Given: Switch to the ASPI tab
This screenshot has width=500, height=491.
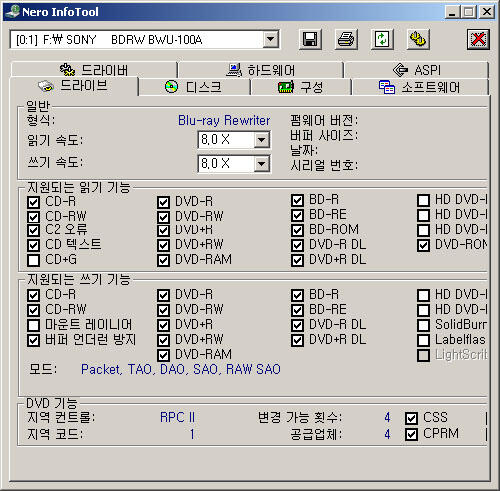Looking at the screenshot, I should (x=417, y=70).
